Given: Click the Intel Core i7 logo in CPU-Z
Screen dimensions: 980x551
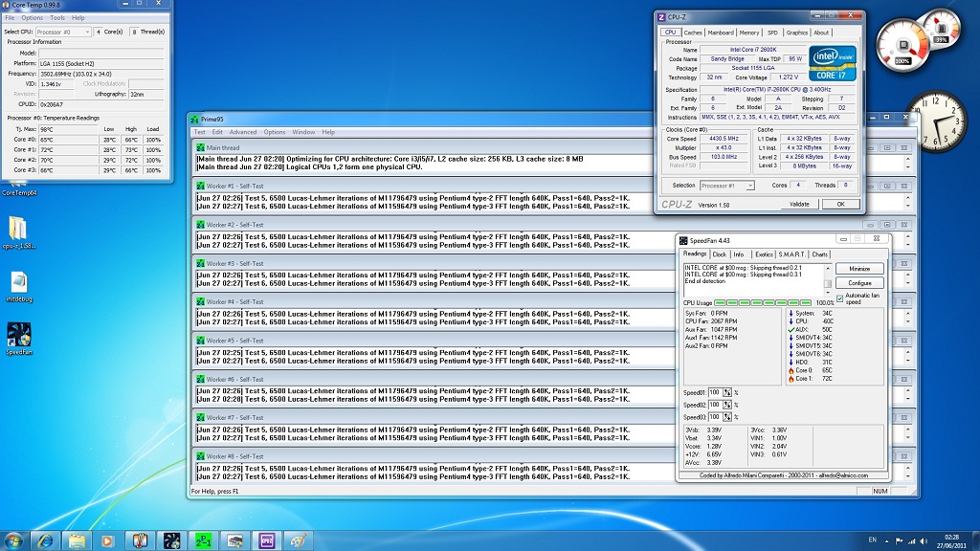Looking at the screenshot, I should [x=832, y=65].
